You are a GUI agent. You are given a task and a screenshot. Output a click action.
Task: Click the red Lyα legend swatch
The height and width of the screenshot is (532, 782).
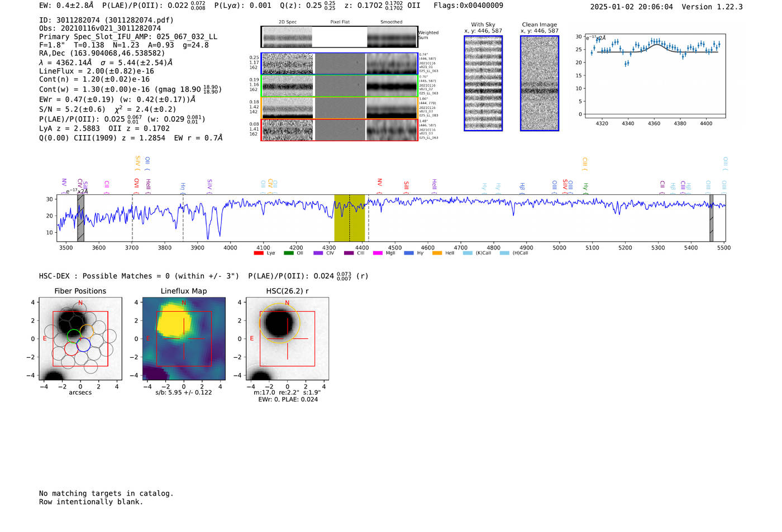pos(258,253)
